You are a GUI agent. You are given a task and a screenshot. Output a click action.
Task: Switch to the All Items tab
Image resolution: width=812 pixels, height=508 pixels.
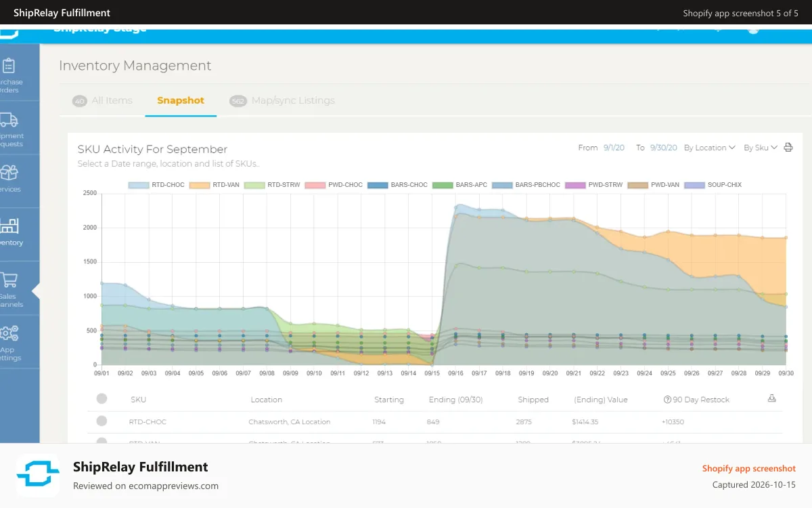pos(102,100)
